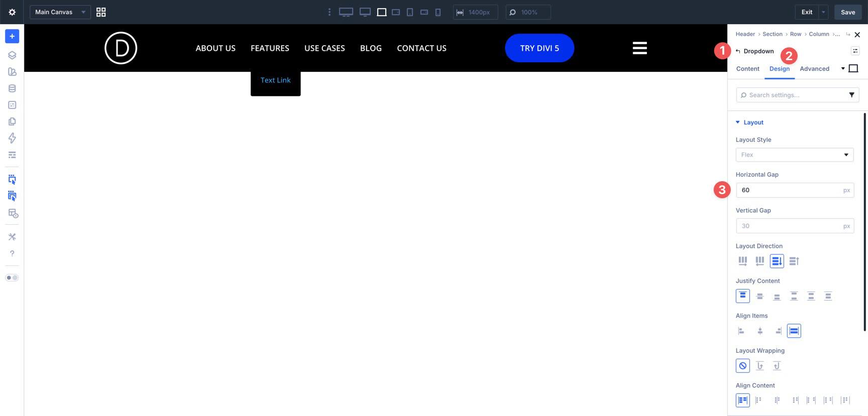Image resolution: width=868 pixels, height=416 pixels.
Task: Open the builder settings gear
Action: click(12, 12)
